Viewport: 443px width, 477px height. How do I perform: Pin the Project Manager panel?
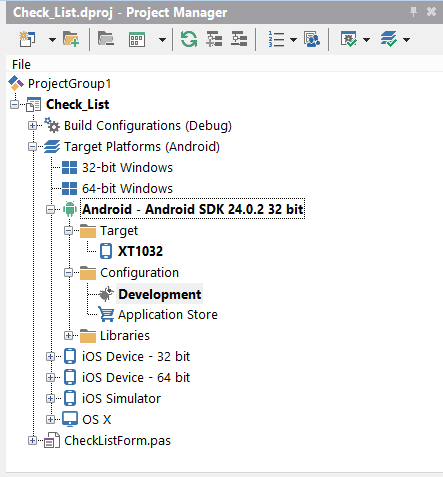coord(413,12)
